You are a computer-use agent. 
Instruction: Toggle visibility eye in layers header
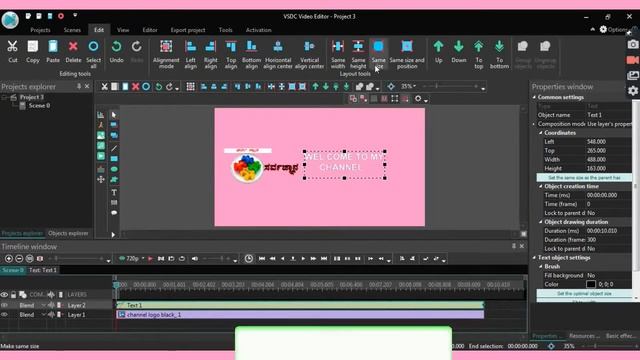point(4,295)
